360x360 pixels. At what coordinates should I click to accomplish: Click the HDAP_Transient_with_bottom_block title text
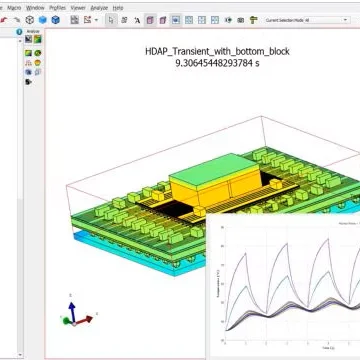pos(217,51)
